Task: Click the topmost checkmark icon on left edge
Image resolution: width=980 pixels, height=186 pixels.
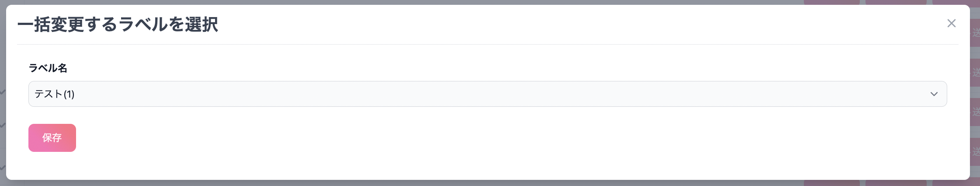Action: point(3,92)
